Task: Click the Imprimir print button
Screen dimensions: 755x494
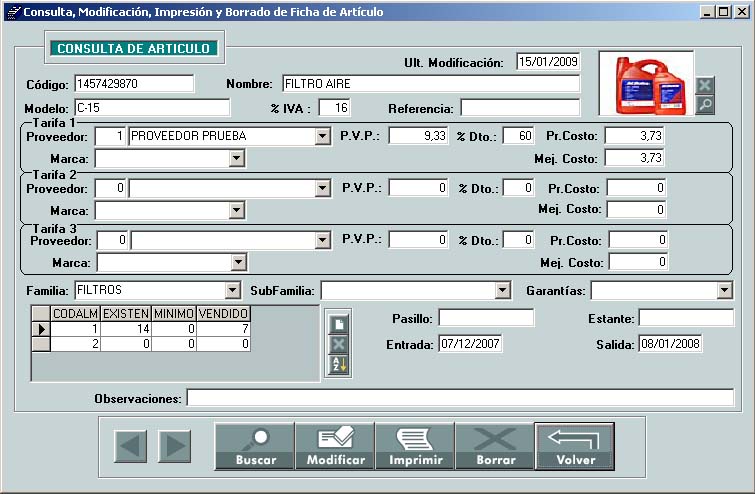Action: [415, 446]
